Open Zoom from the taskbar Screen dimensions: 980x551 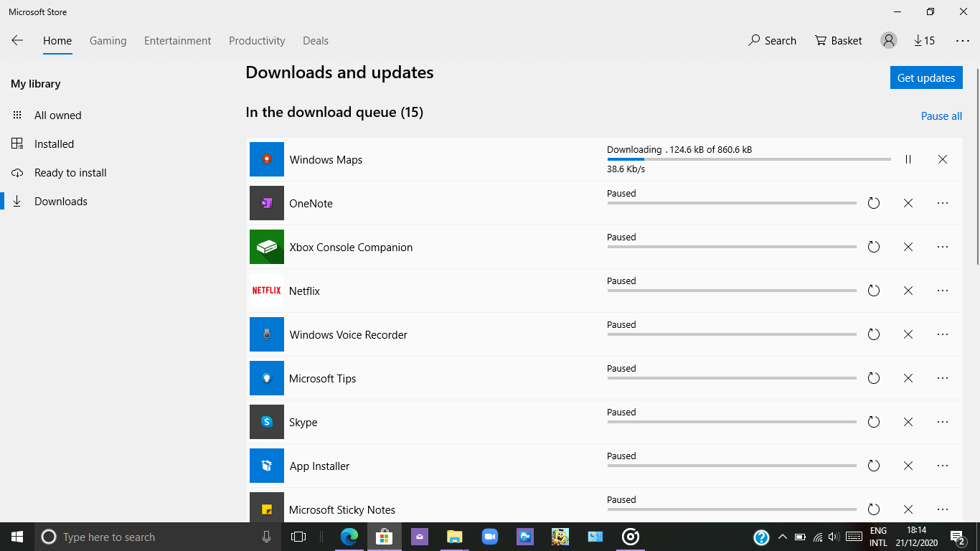490,537
